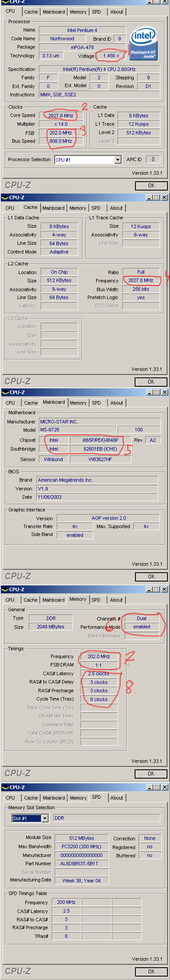This screenshot has width=170, height=980.
Task: Minimize the L1 Data Cache CPU-Z window
Action: (149, 197)
